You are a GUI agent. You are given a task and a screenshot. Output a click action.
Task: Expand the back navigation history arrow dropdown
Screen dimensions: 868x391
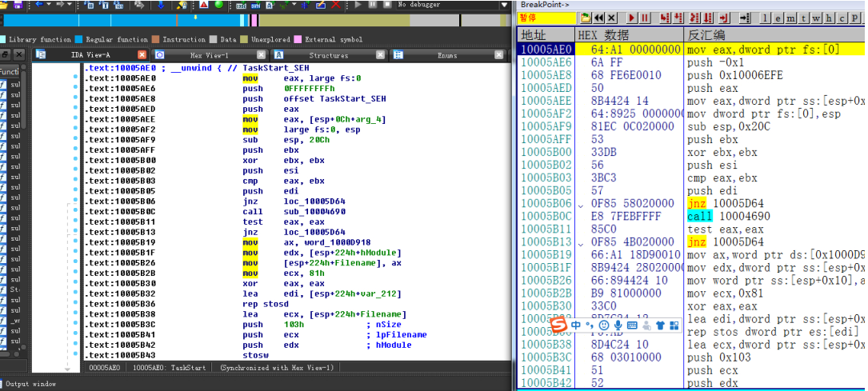tap(50, 5)
